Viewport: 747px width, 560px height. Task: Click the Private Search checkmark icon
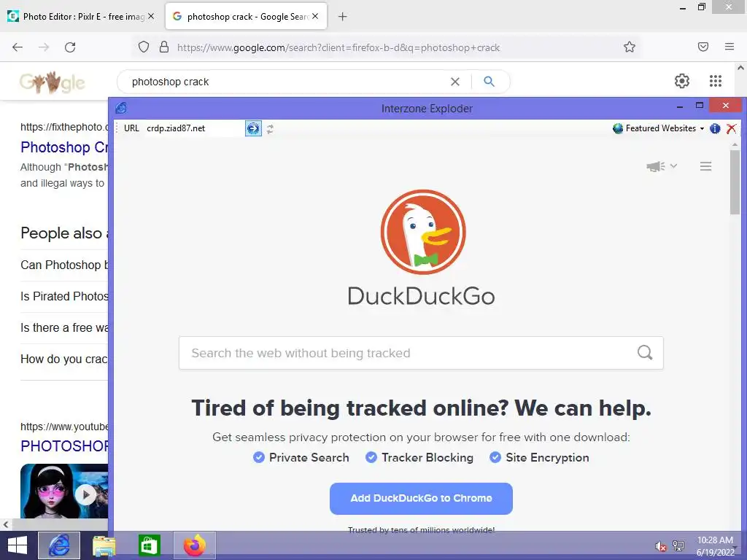pyautogui.click(x=259, y=458)
